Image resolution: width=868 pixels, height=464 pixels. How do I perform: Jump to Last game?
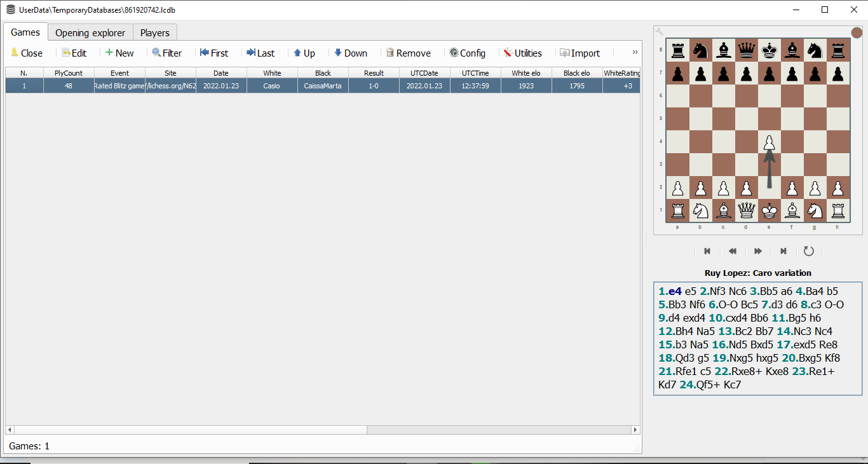(261, 53)
